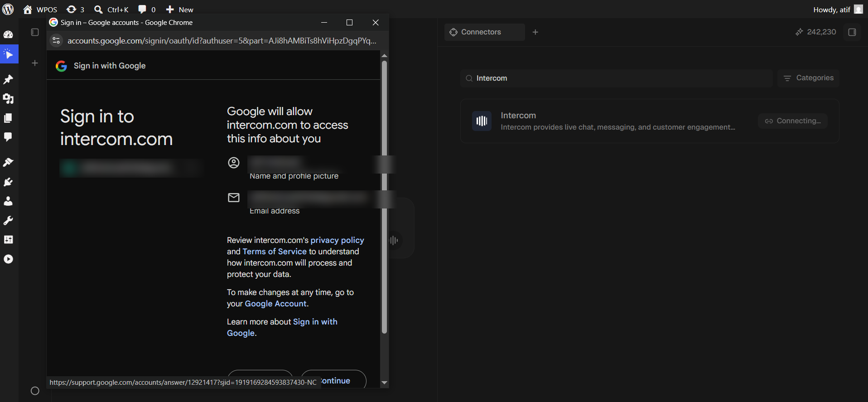Open the New content menu
The image size is (868, 402).
[179, 10]
